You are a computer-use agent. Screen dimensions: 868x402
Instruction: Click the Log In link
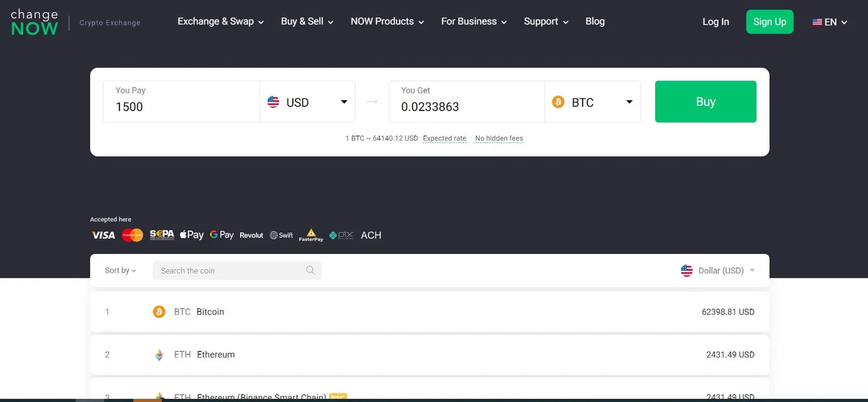tap(715, 22)
